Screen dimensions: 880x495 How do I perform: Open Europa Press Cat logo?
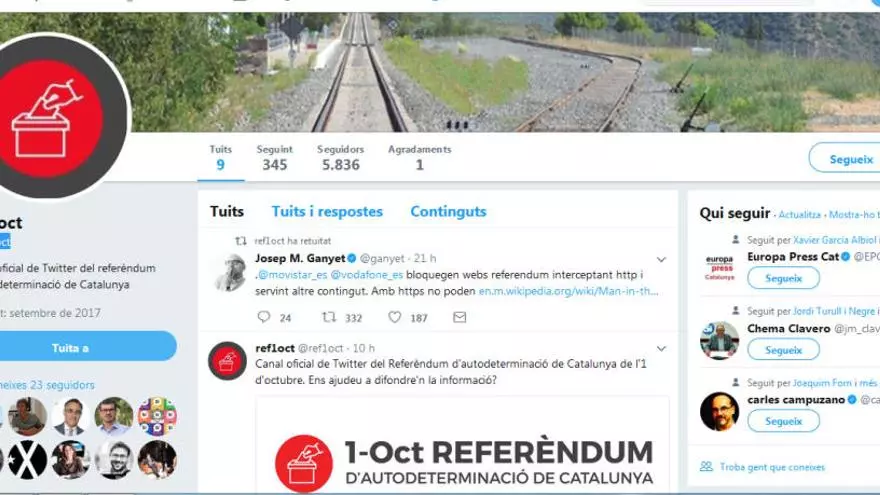tap(719, 268)
